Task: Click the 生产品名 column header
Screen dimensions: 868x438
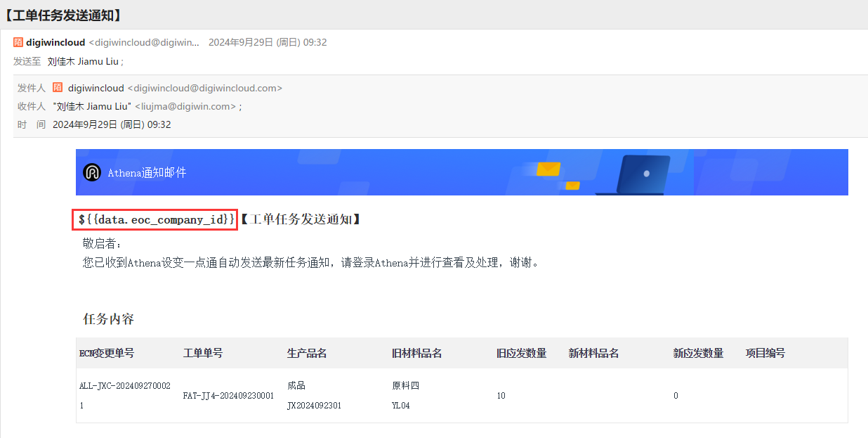Action: (x=307, y=353)
